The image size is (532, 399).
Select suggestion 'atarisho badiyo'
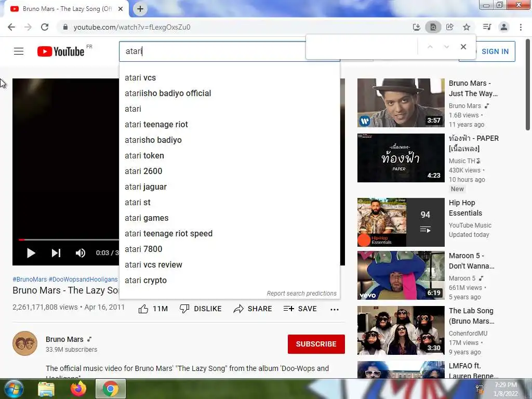229,140
